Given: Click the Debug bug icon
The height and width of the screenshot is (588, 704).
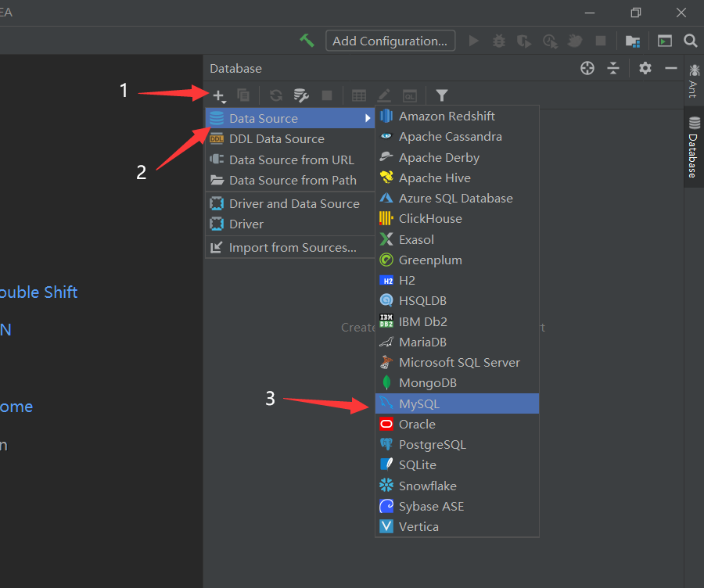Looking at the screenshot, I should tap(499, 41).
